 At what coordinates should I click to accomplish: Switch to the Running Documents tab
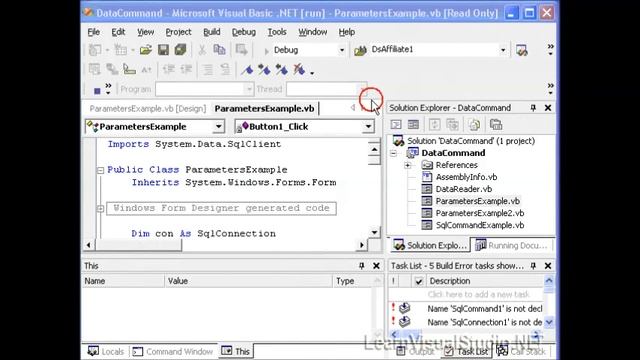pos(511,245)
